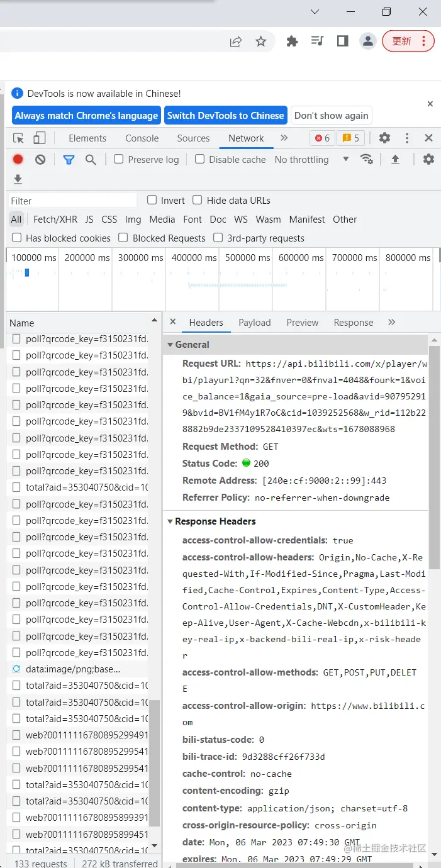441x868 pixels.
Task: Filter requests by Font type
Action: pyautogui.click(x=193, y=220)
